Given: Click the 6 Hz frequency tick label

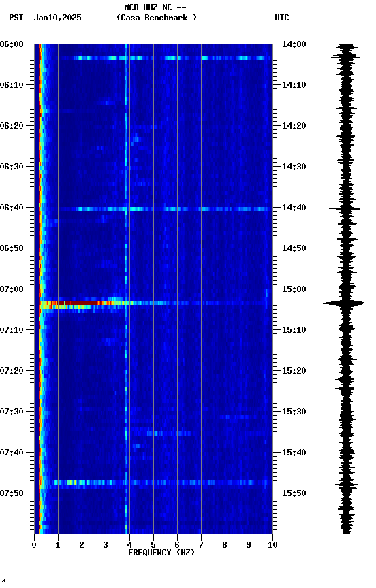Looking at the screenshot, I should 177,545.
